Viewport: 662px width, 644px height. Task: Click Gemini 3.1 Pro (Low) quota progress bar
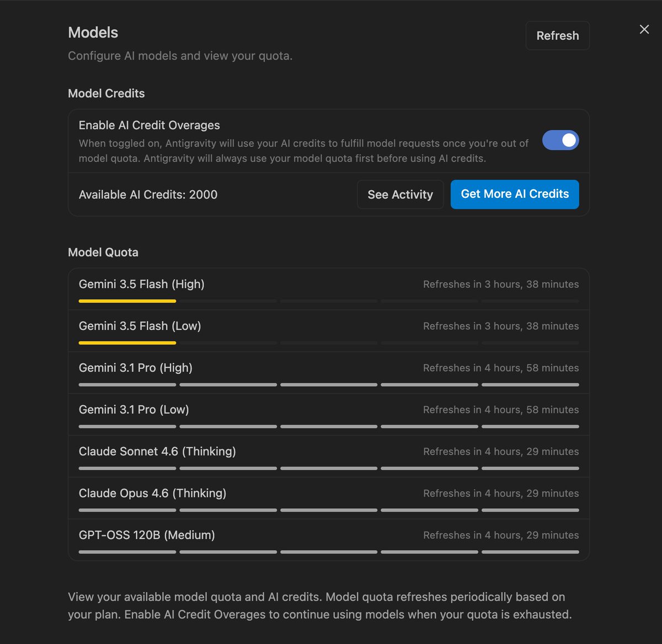pyautogui.click(x=329, y=427)
